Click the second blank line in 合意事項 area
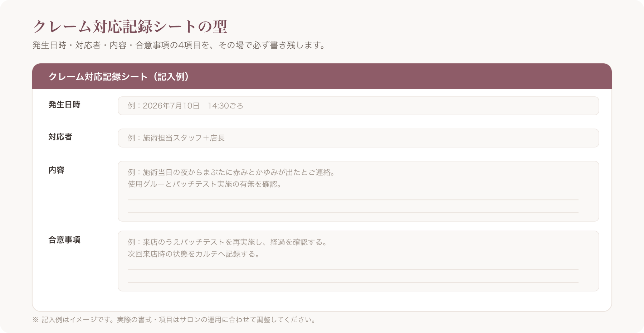This screenshot has height=333, width=644. (x=353, y=283)
